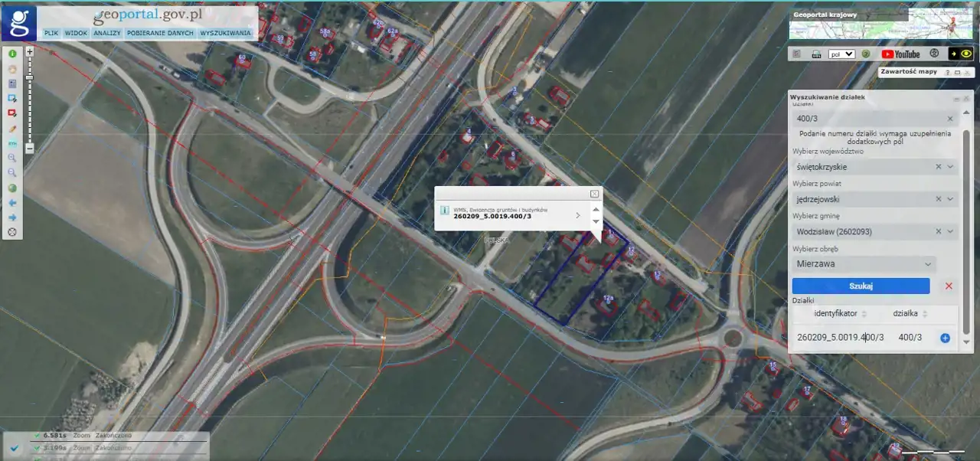Screen dimensions: 980x461
Task: Open the POBIERANIE DANYCH menu
Action: (160, 34)
